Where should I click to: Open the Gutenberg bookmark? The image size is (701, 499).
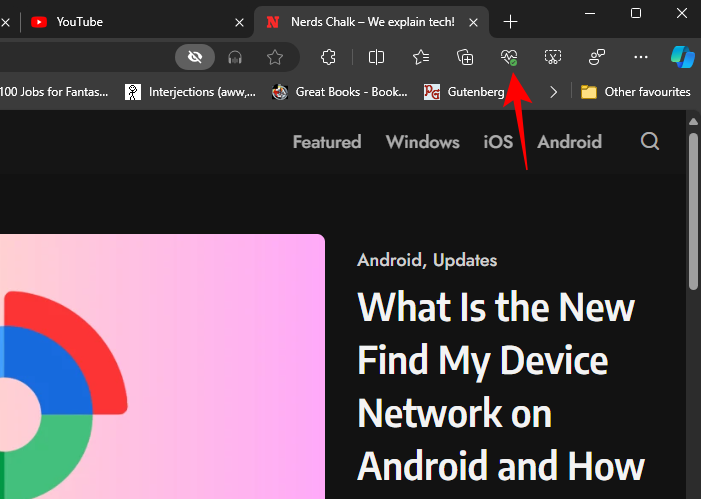(465, 92)
